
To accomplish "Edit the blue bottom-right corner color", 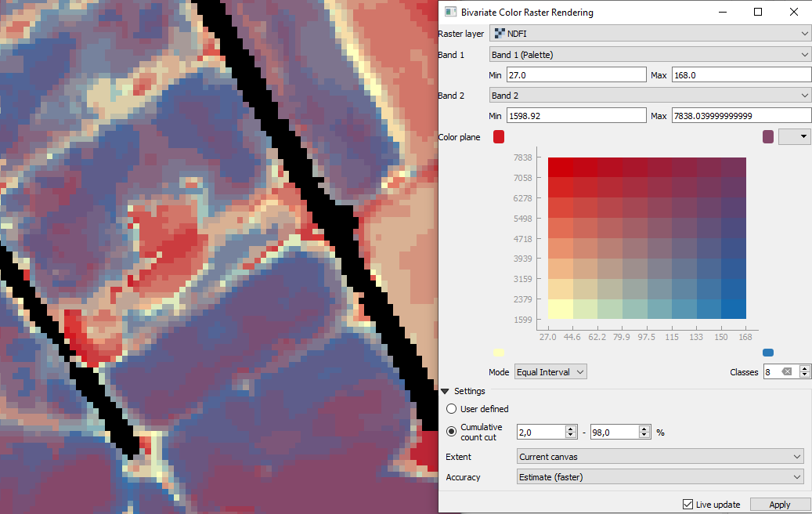I will [x=768, y=352].
